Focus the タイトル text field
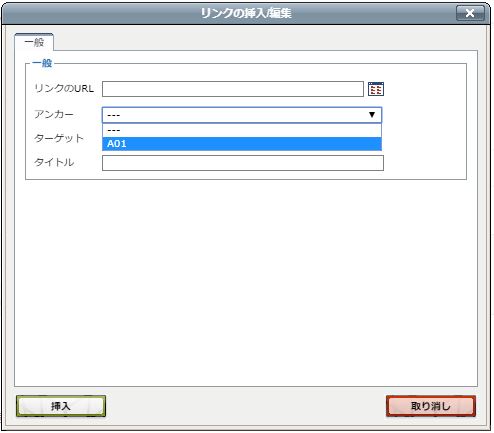Screen dimensions: 494x433 pos(243,163)
